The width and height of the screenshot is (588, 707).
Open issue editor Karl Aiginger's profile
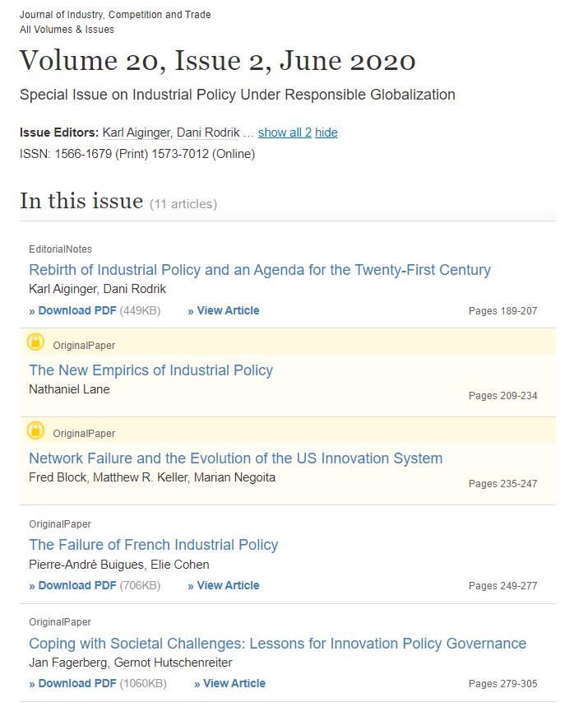pyautogui.click(x=136, y=133)
